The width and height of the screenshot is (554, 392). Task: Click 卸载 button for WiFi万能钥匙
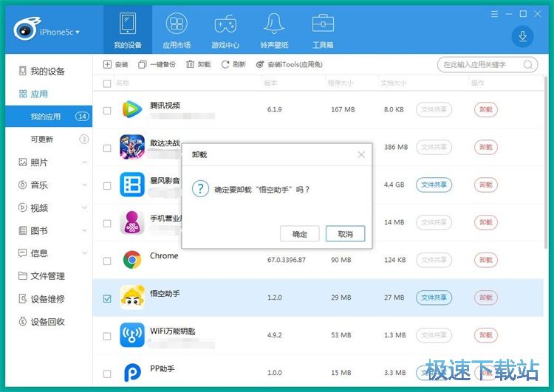point(486,335)
